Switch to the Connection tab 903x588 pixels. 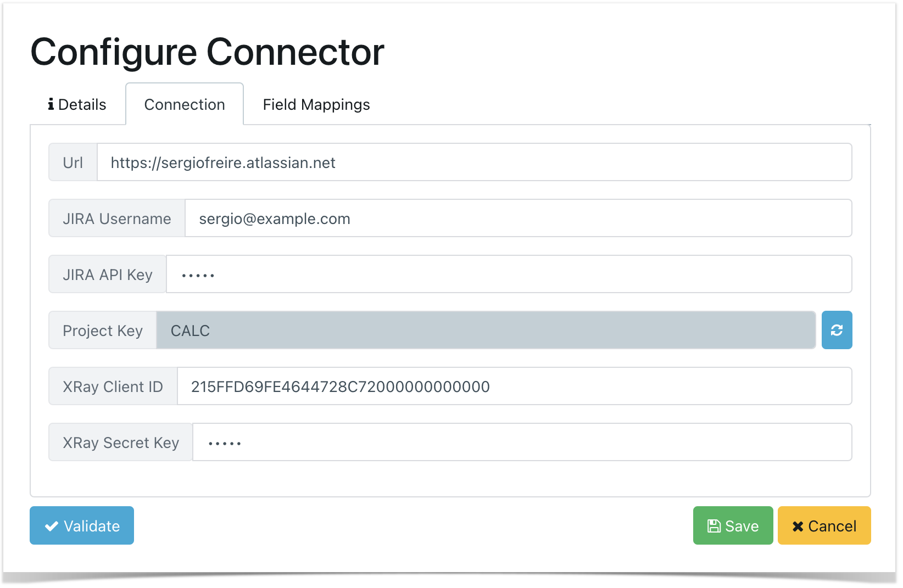(x=185, y=104)
